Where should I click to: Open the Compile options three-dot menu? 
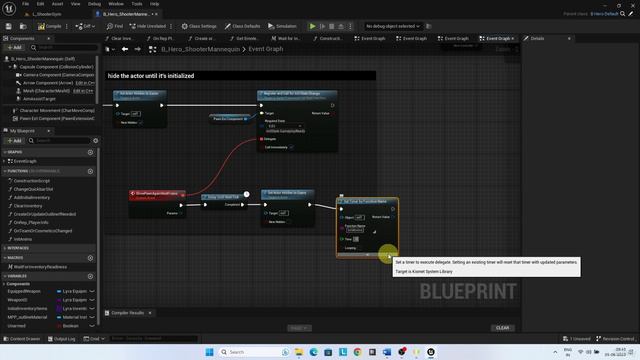pyautogui.click(x=67, y=26)
